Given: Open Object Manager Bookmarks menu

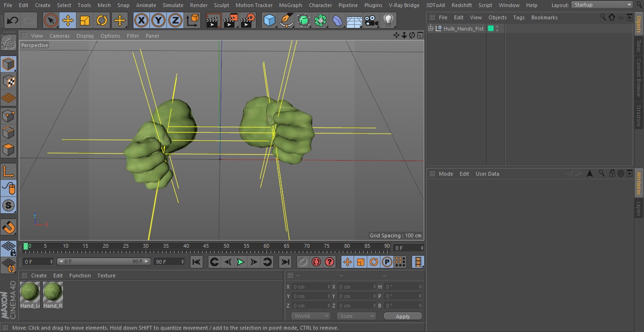Looking at the screenshot, I should coord(544,17).
